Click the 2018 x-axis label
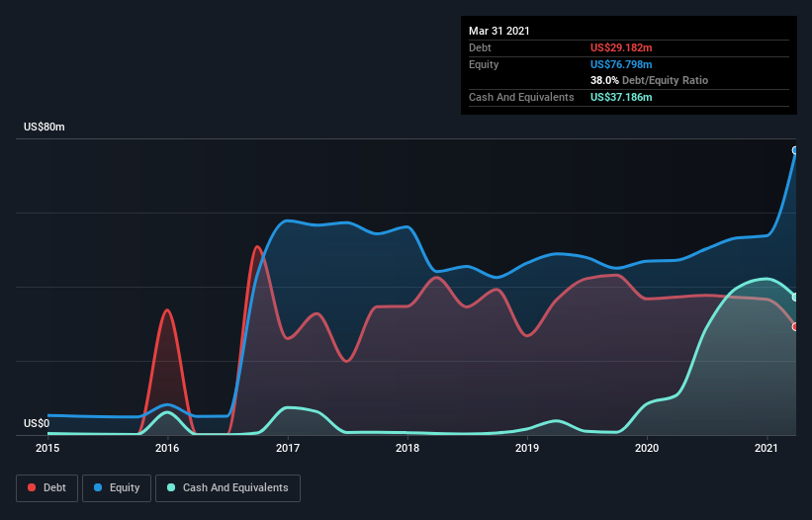Image resolution: width=812 pixels, height=520 pixels. (x=407, y=448)
